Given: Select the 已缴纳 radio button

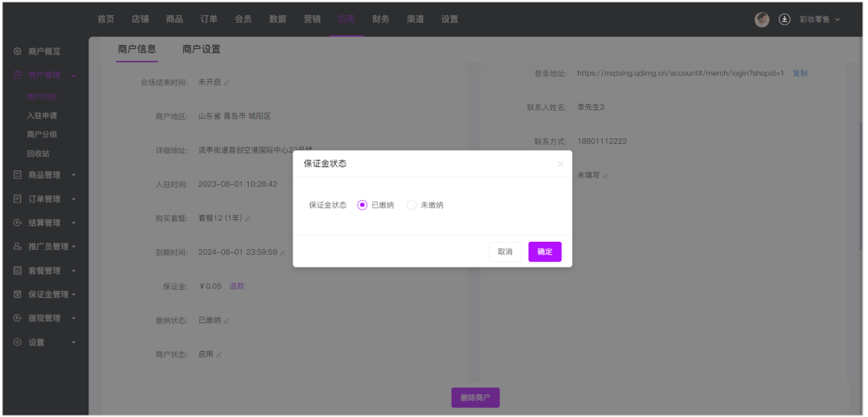Looking at the screenshot, I should tap(362, 205).
